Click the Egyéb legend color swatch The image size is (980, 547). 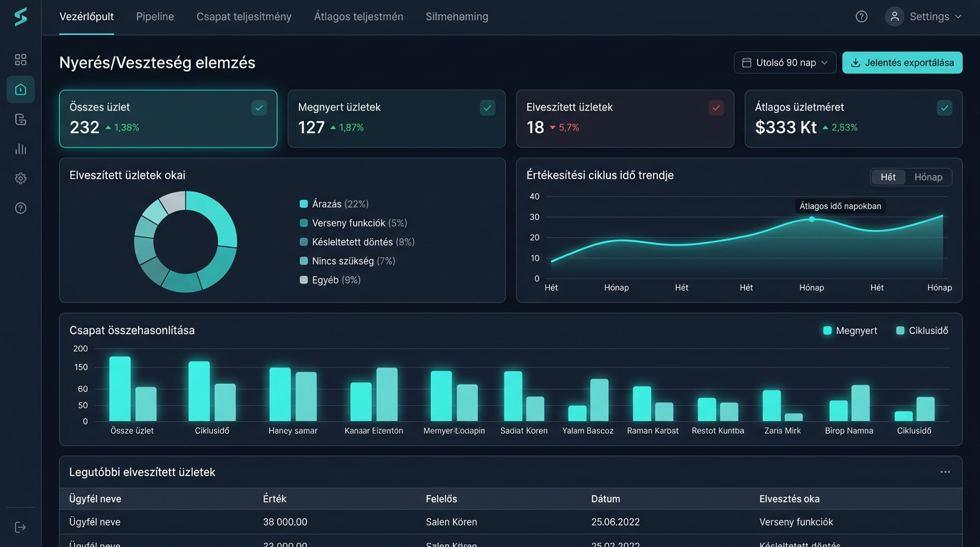click(x=304, y=280)
